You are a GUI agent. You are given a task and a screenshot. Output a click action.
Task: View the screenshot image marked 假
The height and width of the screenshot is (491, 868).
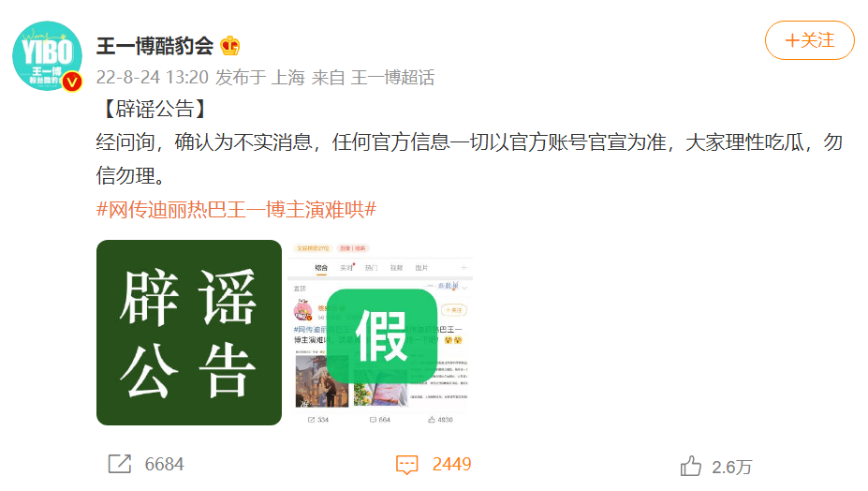point(381,333)
